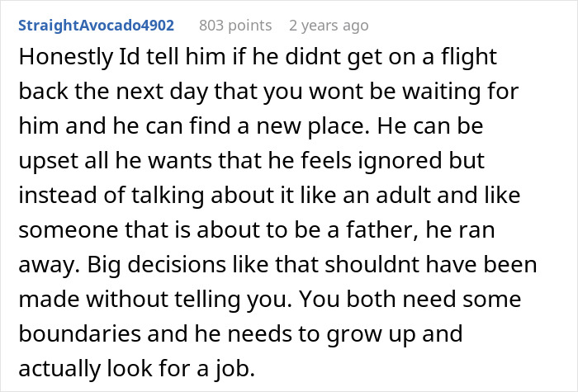Screen dimensions: 578x392
Task: Click the phrase 'actually look for a job'
Action: [137, 368]
